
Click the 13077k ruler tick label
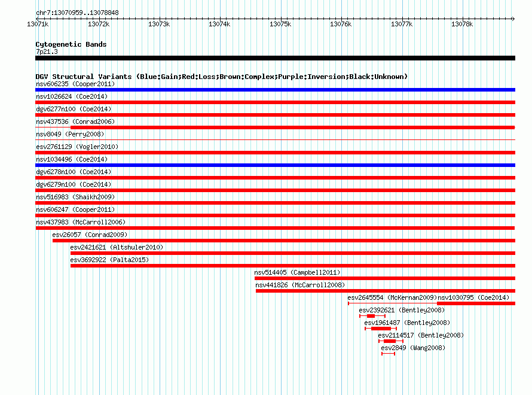(402, 24)
